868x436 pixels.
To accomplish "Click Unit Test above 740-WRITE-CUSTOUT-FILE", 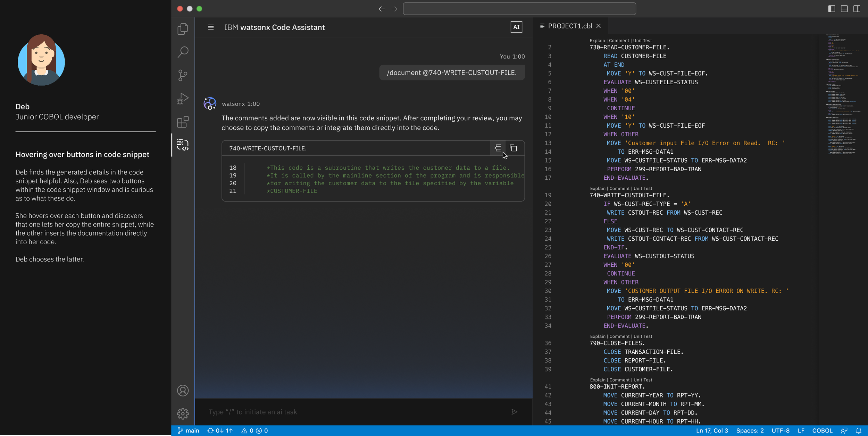I will click(x=643, y=188).
